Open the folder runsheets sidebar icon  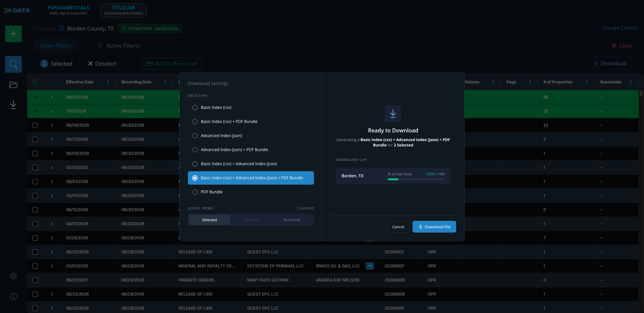13,85
